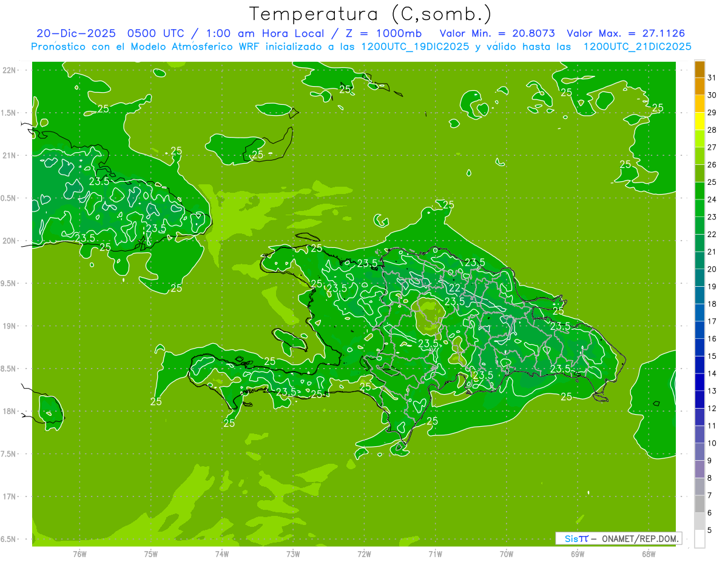Click the '76W' longitude axis label

[79, 554]
